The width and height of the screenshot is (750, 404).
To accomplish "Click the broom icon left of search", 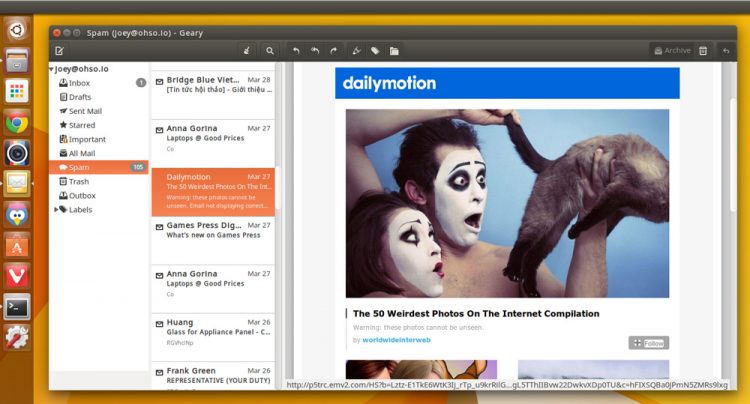I will [x=247, y=51].
